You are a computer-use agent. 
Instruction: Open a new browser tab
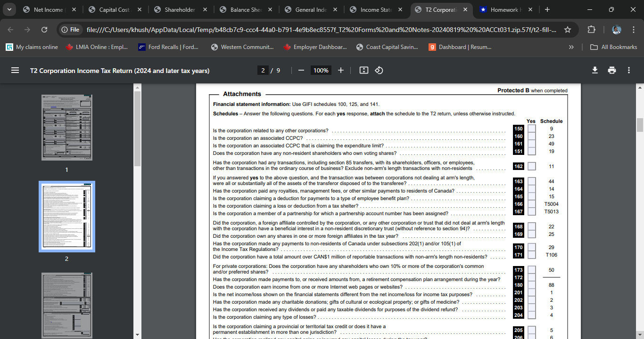coord(547,9)
